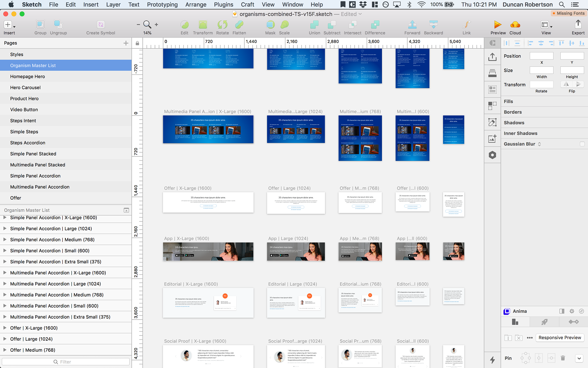Click the Missing Fonts notification
The width and height of the screenshot is (588, 368).
coord(568,13)
